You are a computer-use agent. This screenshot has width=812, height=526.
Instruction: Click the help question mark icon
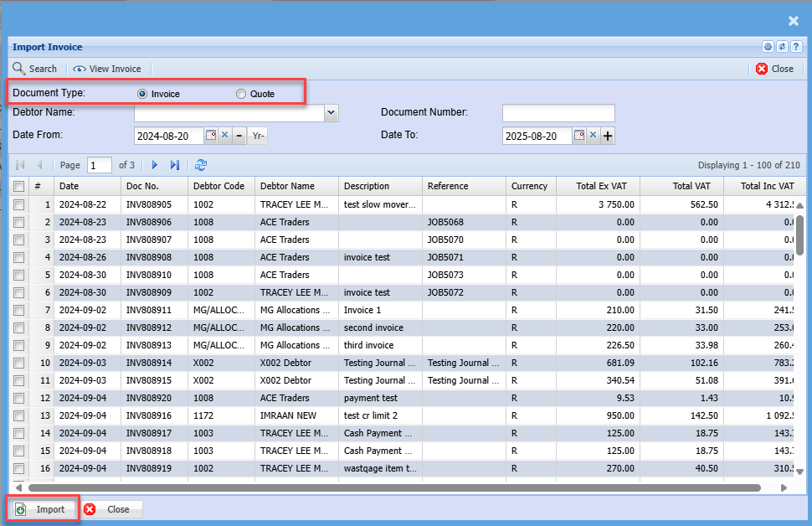(x=796, y=47)
